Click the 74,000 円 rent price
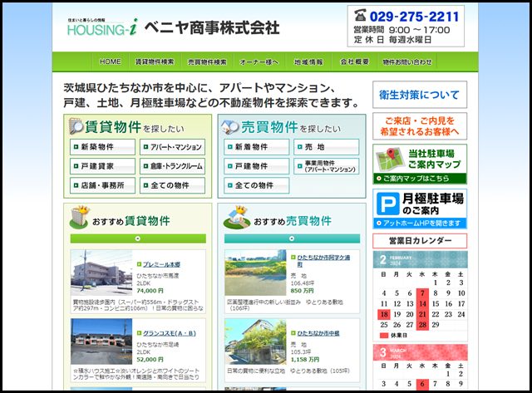The image size is (532, 393). point(150,291)
